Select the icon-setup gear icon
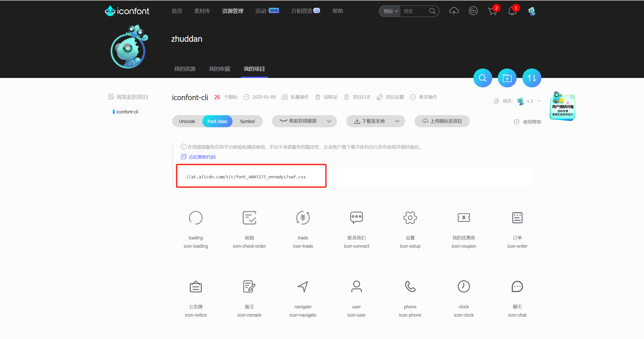 [x=410, y=218]
